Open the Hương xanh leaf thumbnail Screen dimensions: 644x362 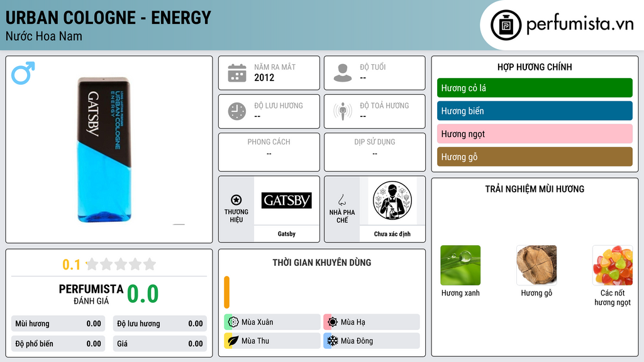coord(460,265)
